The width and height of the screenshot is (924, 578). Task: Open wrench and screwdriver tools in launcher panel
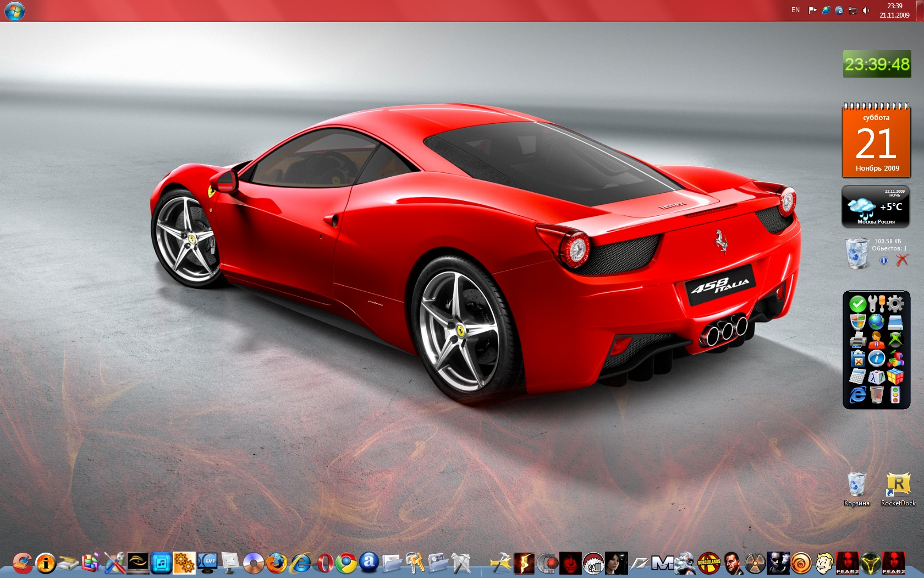877,303
